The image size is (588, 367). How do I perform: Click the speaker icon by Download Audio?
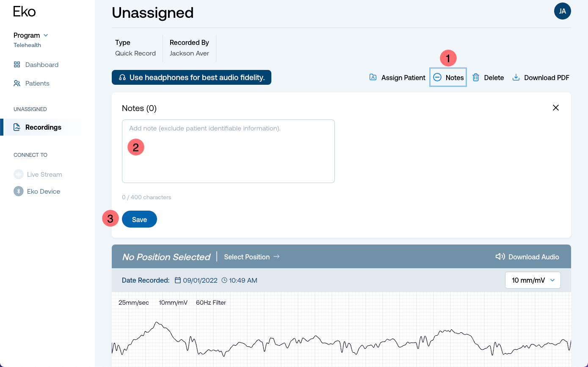pyautogui.click(x=500, y=257)
